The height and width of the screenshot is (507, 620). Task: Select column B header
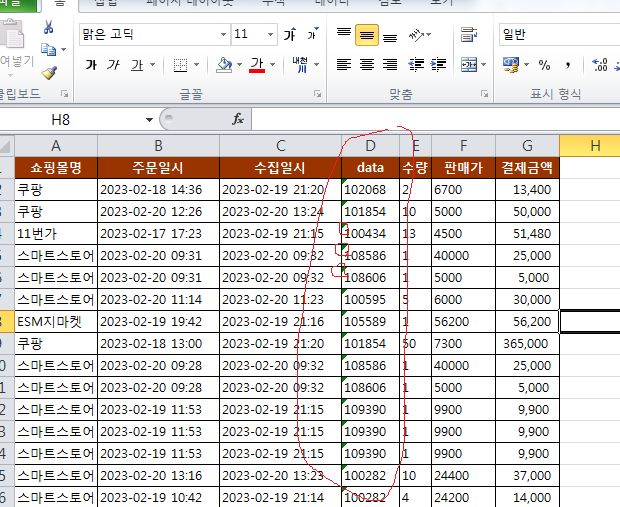[158, 146]
